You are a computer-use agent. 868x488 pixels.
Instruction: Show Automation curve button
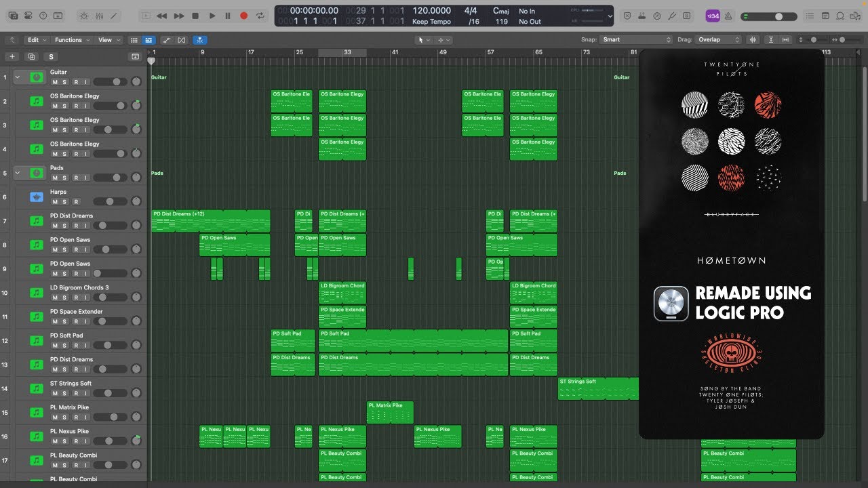click(167, 40)
